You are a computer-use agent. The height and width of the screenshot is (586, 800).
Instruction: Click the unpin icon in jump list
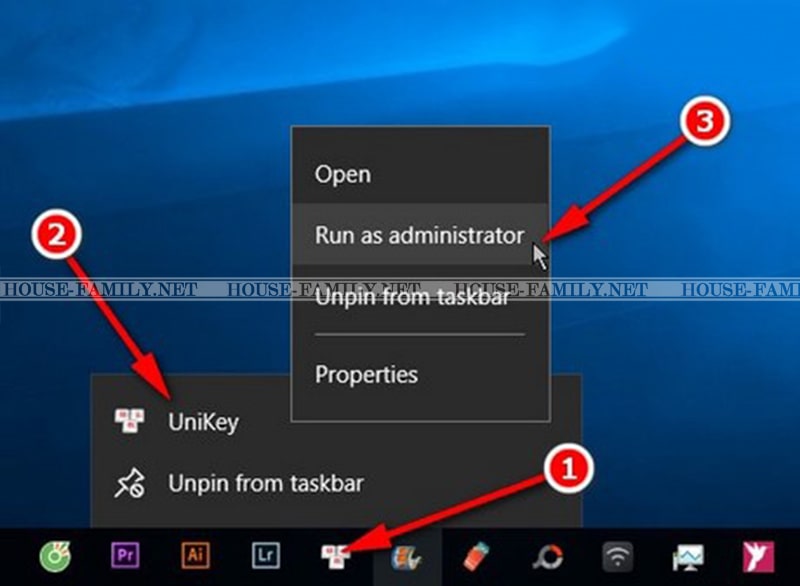click(x=129, y=483)
